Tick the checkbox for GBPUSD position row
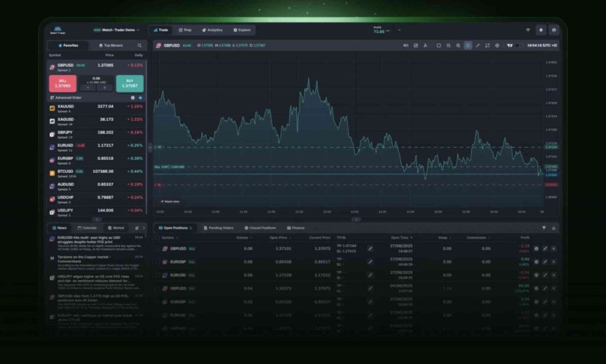 click(x=158, y=249)
